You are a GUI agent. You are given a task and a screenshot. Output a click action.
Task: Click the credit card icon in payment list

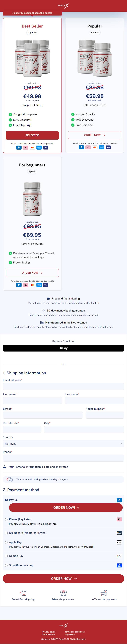click(x=119, y=533)
